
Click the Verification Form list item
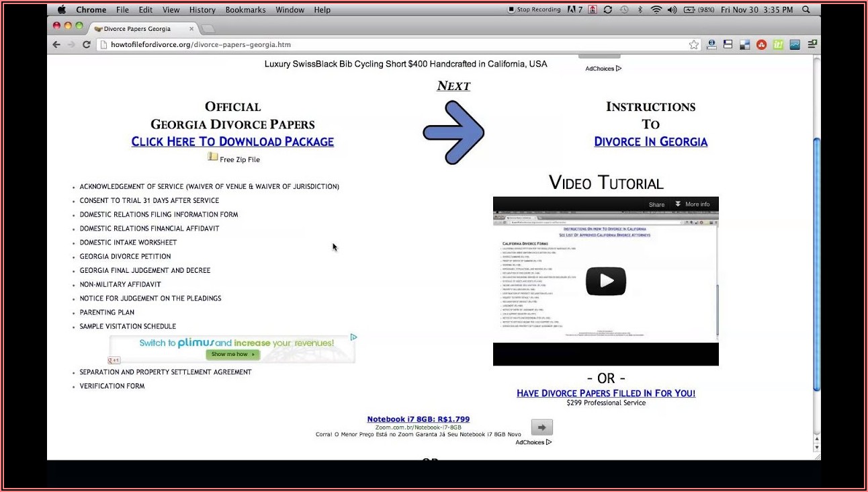pyautogui.click(x=112, y=386)
